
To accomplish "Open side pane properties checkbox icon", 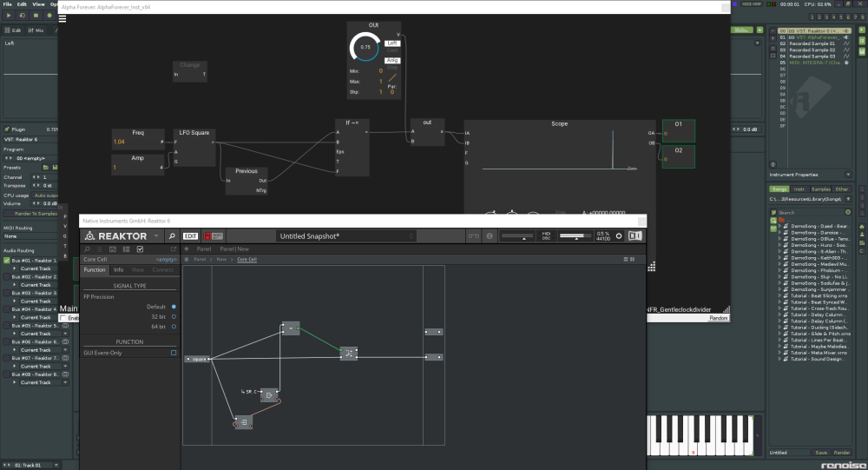I will point(140,249).
